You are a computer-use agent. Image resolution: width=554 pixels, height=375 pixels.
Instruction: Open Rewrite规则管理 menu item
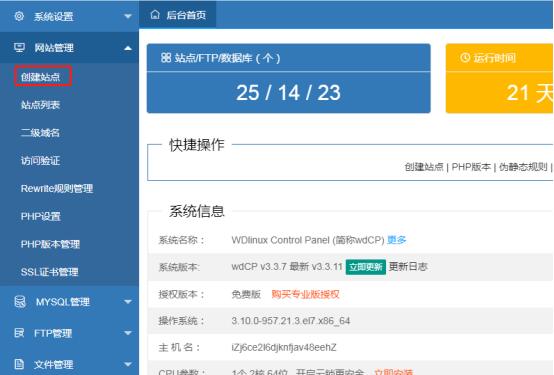tap(57, 188)
